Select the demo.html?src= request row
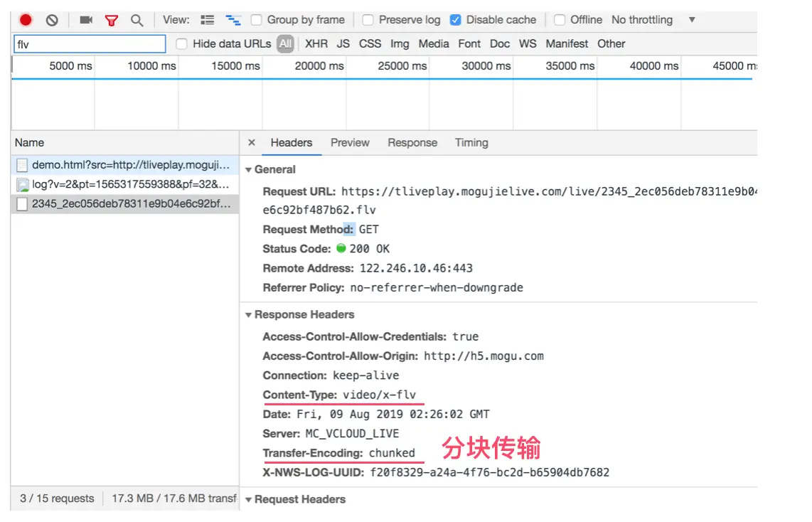 (125, 165)
